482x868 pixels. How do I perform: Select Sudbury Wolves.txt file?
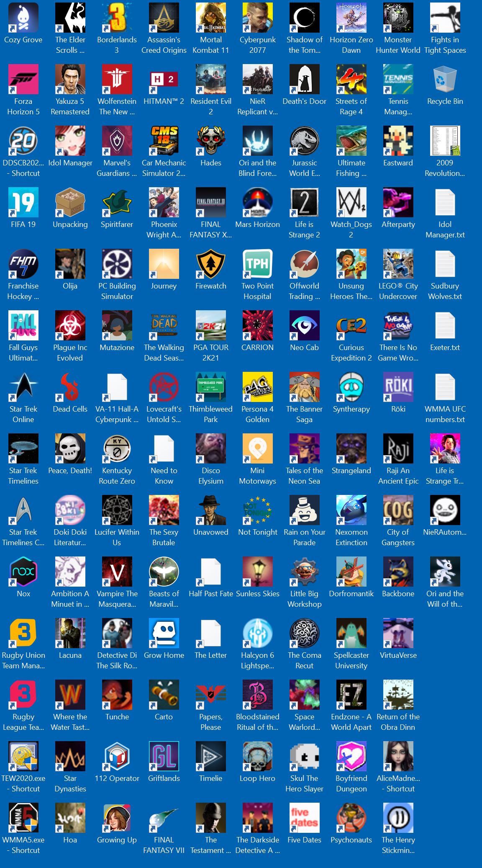[445, 264]
